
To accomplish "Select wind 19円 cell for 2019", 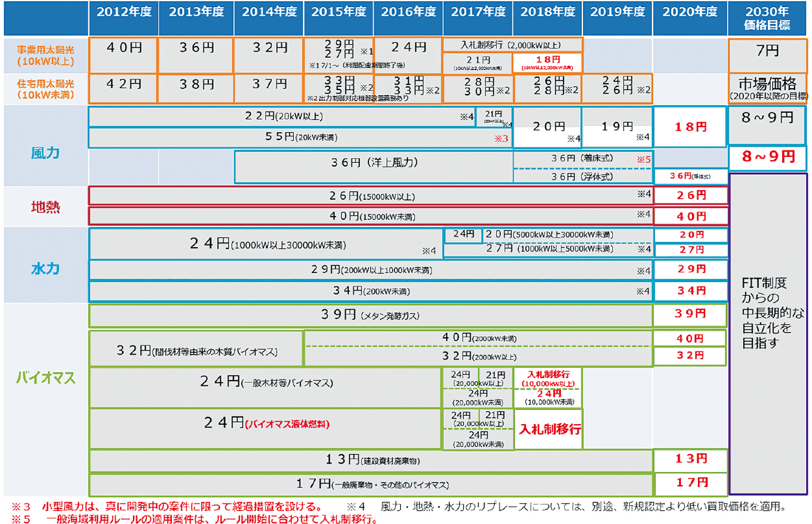I will pyautogui.click(x=617, y=127).
